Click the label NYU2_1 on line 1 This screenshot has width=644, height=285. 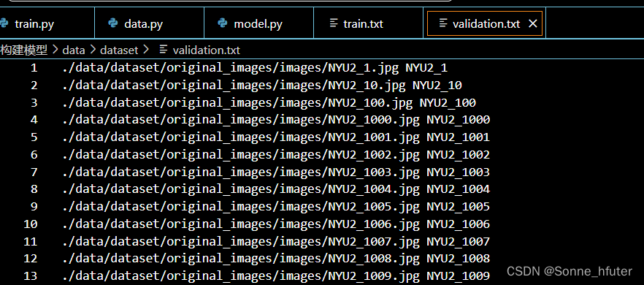[426, 68]
